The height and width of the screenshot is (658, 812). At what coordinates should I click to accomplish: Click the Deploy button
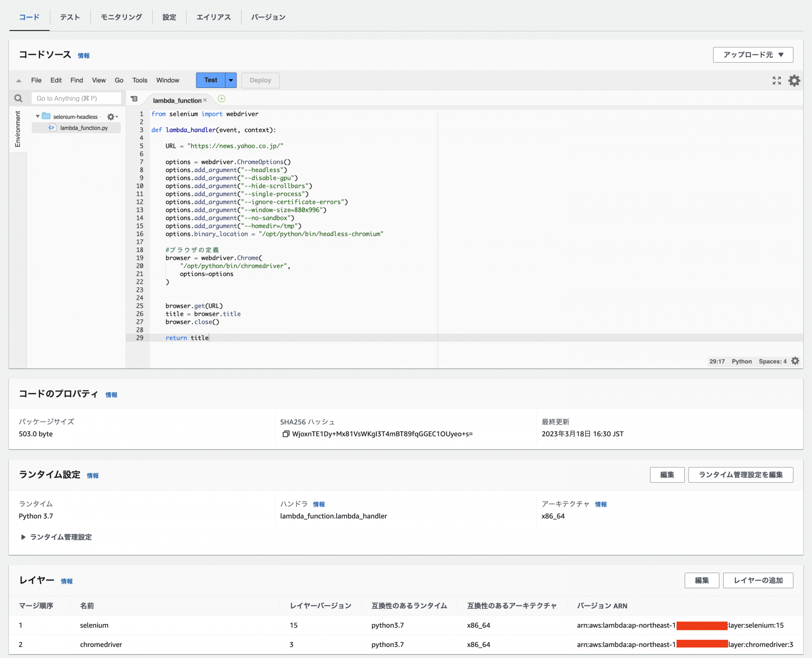click(x=260, y=80)
